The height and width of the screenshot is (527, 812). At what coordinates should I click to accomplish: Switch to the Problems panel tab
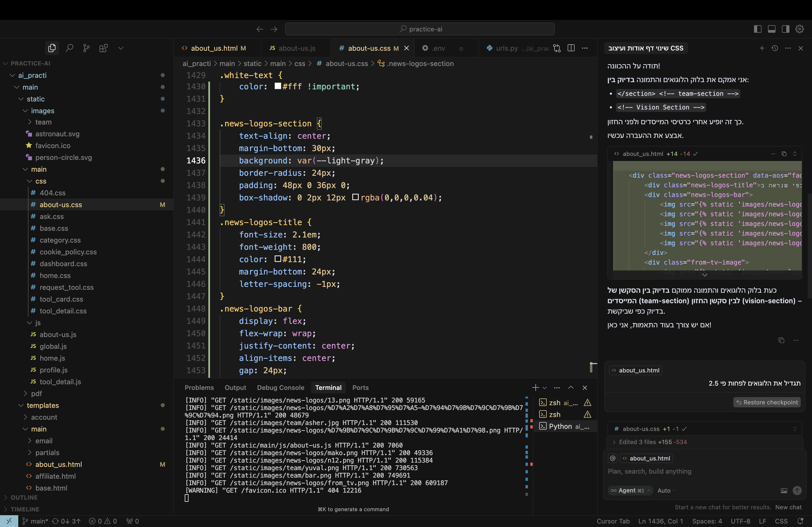click(x=199, y=387)
